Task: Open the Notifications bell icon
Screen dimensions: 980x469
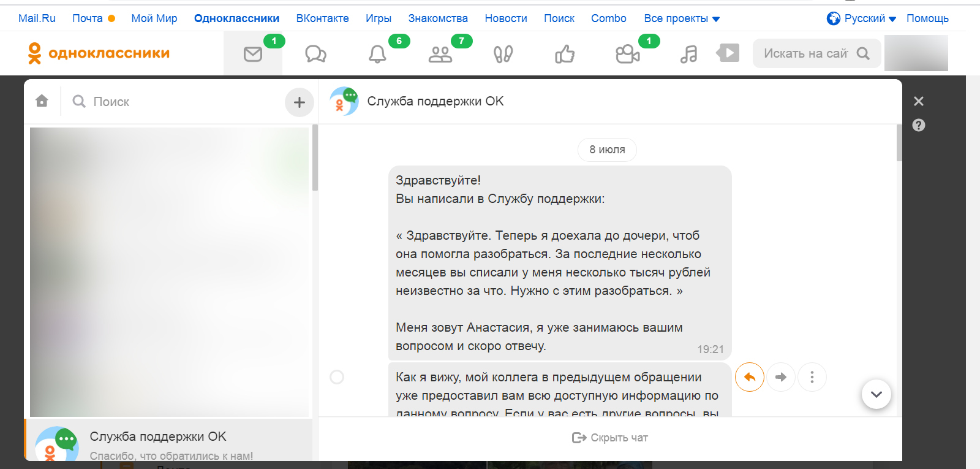Action: (x=377, y=54)
